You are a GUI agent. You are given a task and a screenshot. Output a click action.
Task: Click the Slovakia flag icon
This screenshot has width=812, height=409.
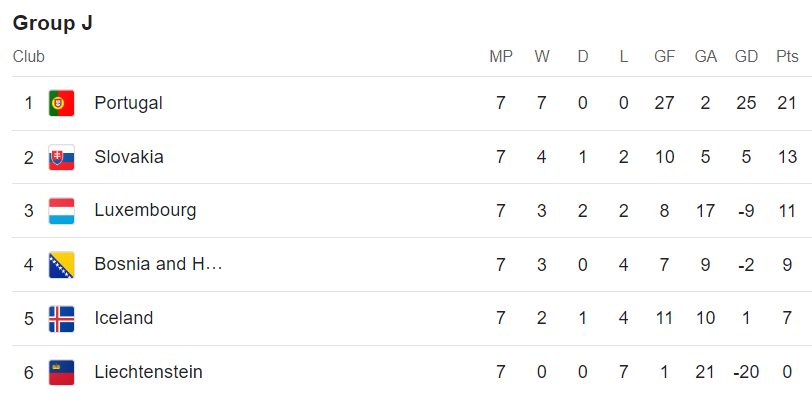tap(61, 157)
